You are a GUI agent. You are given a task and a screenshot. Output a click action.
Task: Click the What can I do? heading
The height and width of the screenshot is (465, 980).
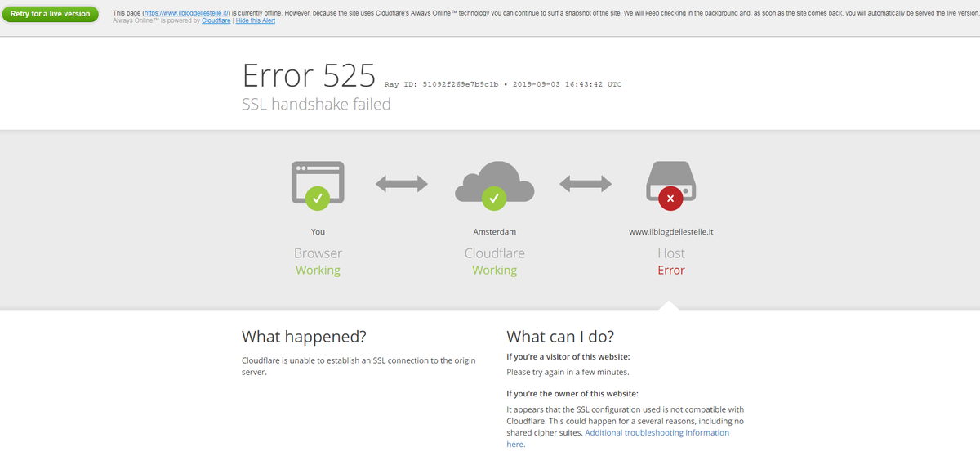[x=560, y=337]
